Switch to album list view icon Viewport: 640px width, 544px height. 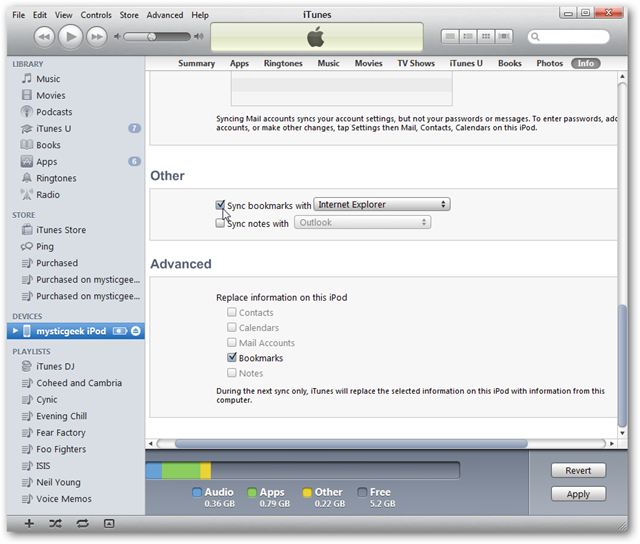(x=468, y=37)
